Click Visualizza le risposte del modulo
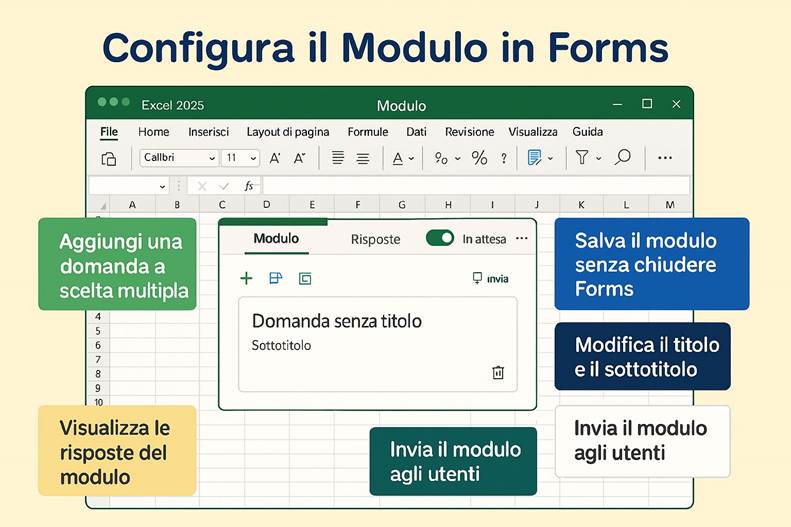 (117, 451)
